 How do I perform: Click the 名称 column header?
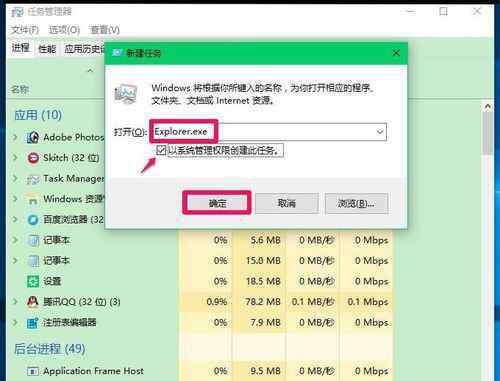pos(20,89)
